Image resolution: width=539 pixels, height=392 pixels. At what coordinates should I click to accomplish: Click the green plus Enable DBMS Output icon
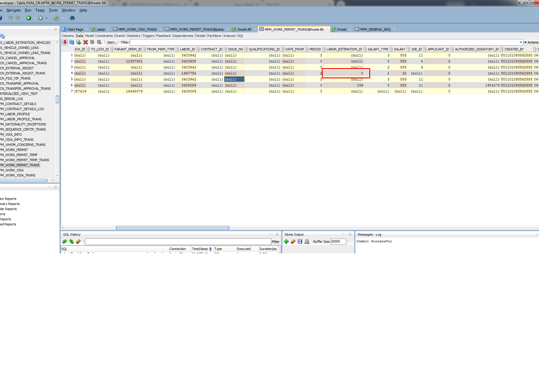(x=286, y=242)
